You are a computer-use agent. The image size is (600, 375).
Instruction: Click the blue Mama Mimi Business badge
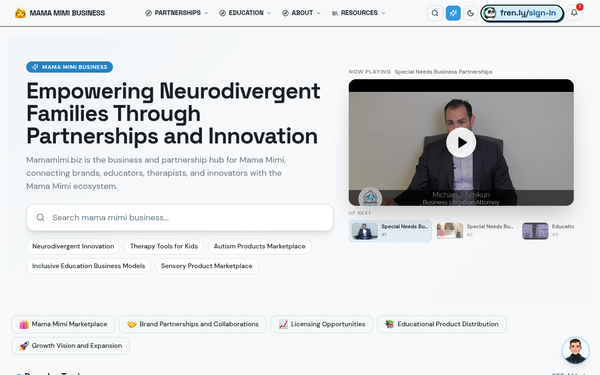70,67
